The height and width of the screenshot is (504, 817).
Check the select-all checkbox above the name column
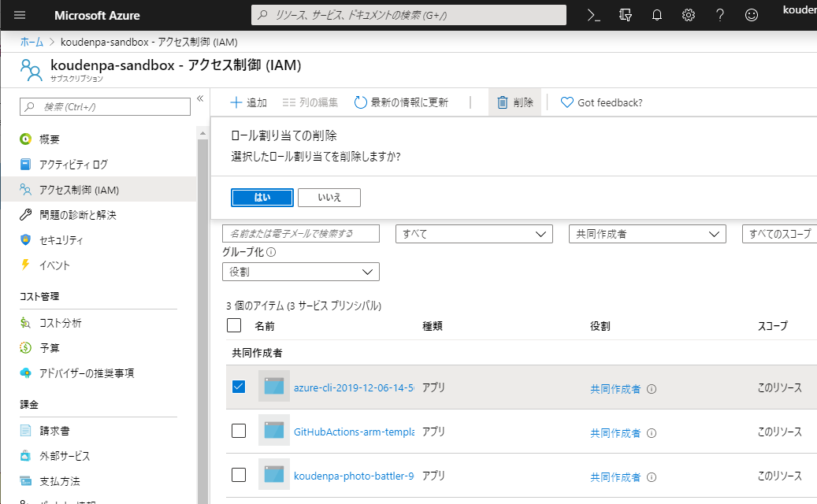233,325
